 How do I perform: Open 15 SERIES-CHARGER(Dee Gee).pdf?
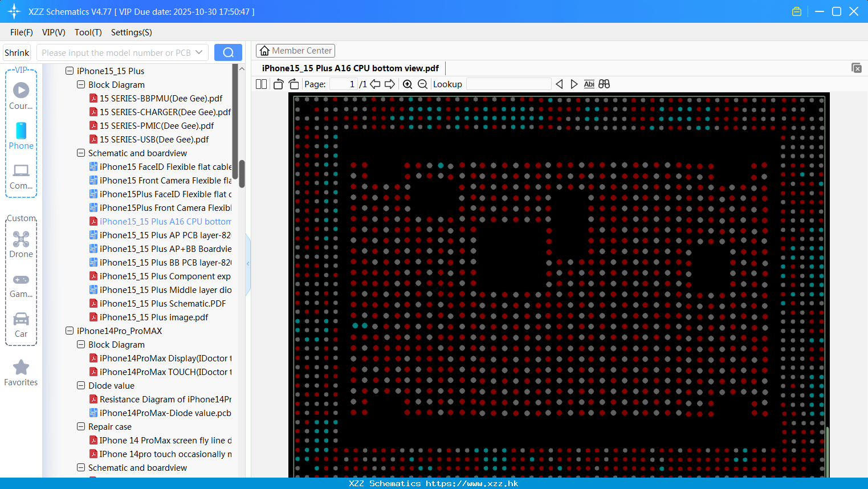pos(160,112)
